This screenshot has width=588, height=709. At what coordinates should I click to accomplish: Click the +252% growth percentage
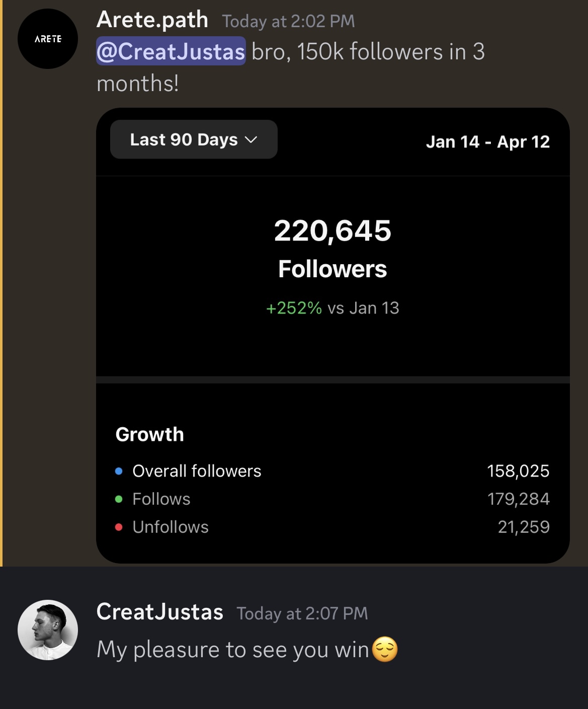[294, 308]
